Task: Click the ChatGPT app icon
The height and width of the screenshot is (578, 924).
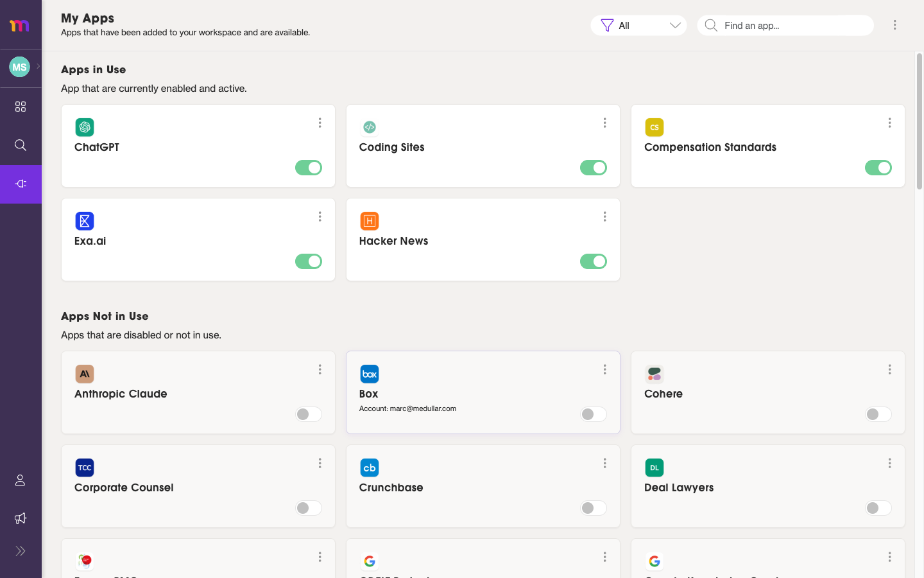Action: coord(85,127)
